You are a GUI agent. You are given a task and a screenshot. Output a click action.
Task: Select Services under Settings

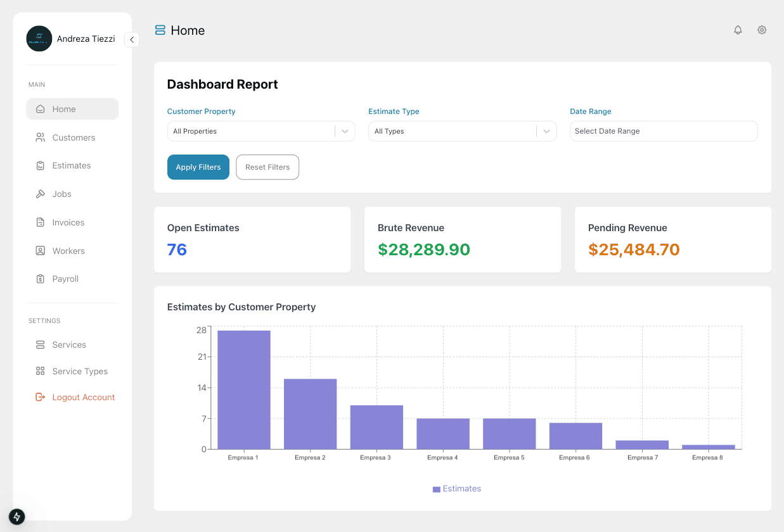(69, 345)
